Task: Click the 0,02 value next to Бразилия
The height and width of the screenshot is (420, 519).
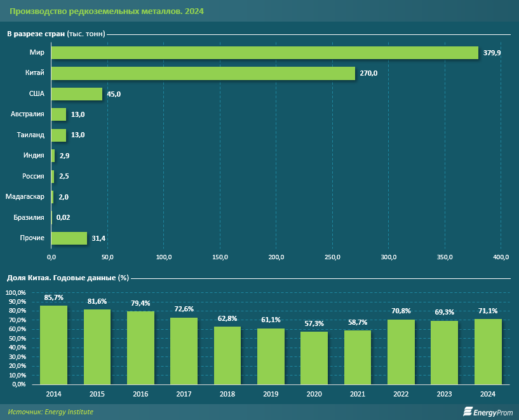Action: tap(63, 218)
